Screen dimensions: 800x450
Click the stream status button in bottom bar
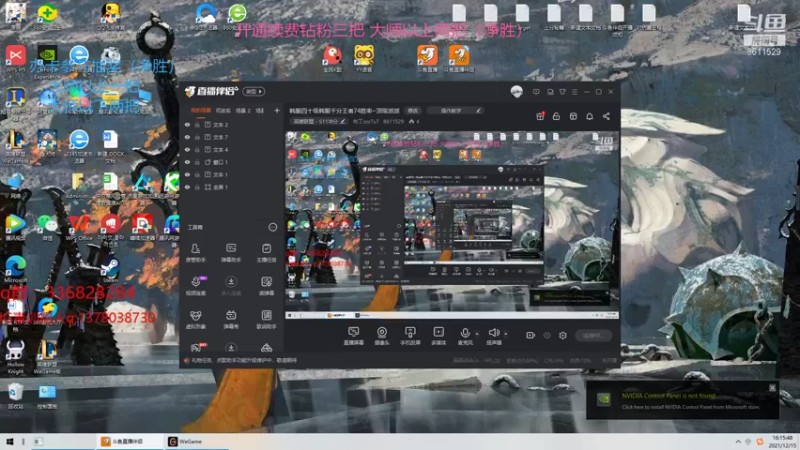592,335
